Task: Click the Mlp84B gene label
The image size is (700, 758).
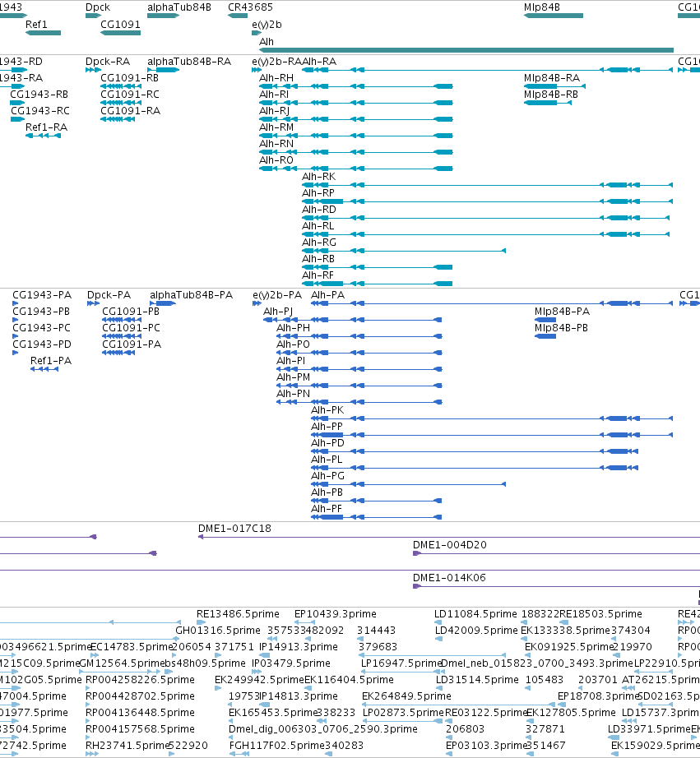Action: click(542, 7)
